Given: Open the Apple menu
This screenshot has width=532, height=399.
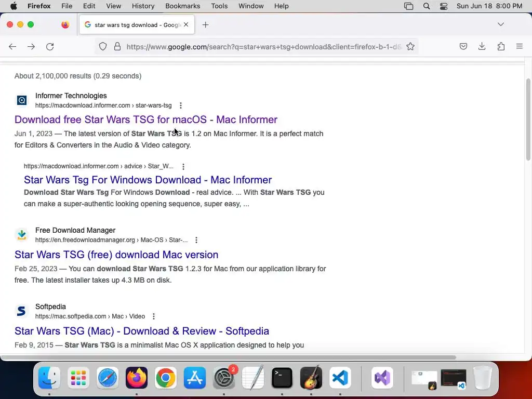Looking at the screenshot, I should (13, 6).
